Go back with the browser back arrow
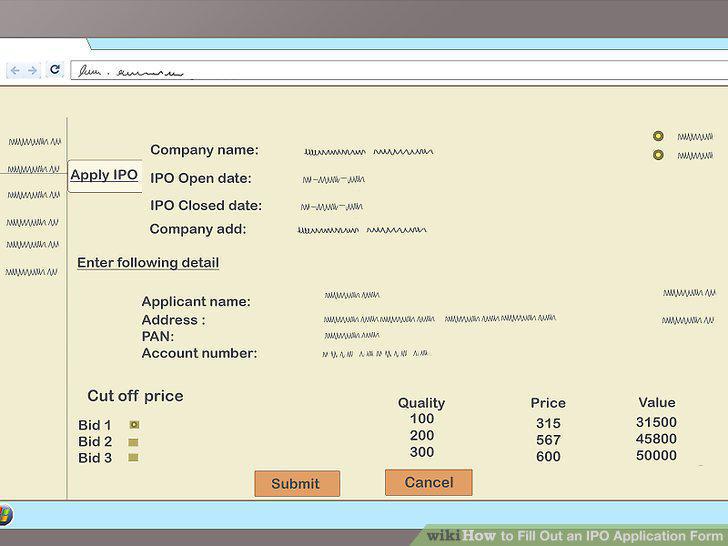Screen dimensions: 728x546 [x=15, y=70]
